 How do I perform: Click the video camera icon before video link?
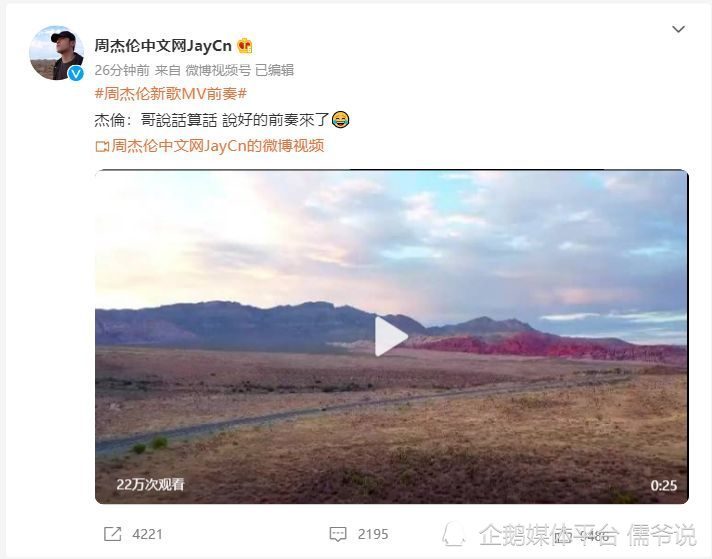[102, 146]
